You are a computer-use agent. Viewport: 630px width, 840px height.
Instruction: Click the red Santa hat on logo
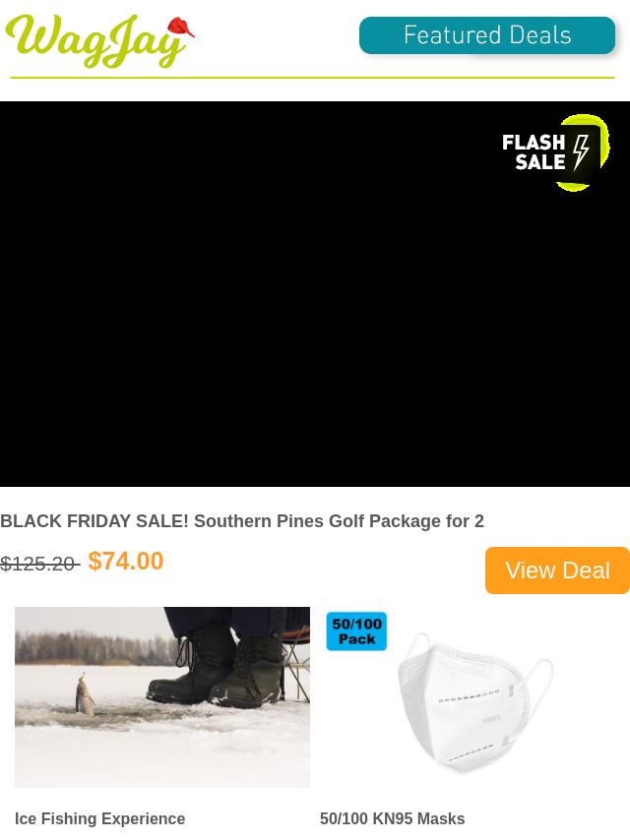[181, 27]
